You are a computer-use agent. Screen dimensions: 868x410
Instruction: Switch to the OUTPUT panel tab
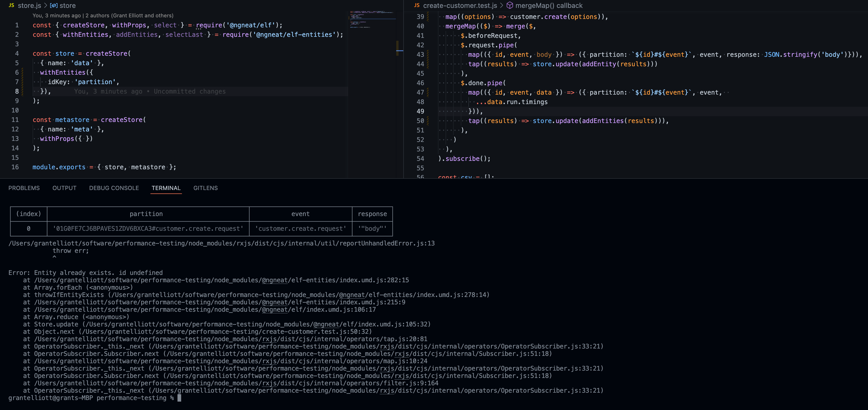(64, 188)
